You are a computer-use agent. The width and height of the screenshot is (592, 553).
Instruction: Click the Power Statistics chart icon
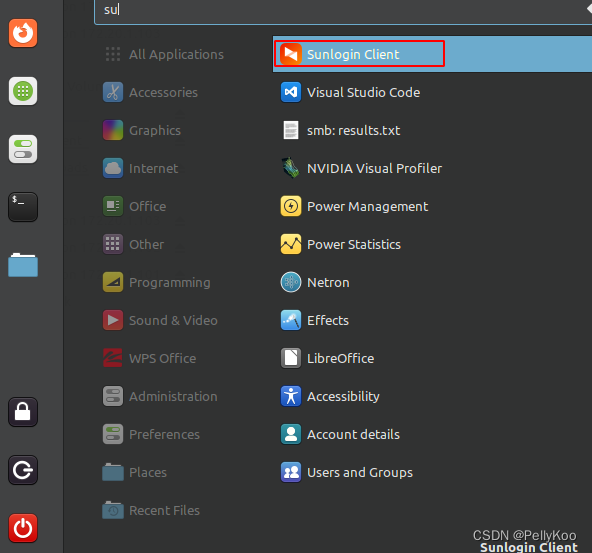[x=291, y=244]
